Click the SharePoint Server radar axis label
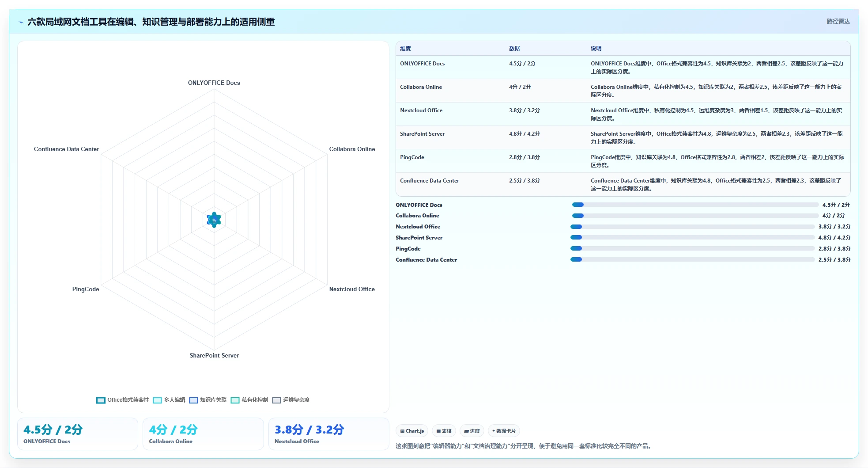 pos(214,356)
